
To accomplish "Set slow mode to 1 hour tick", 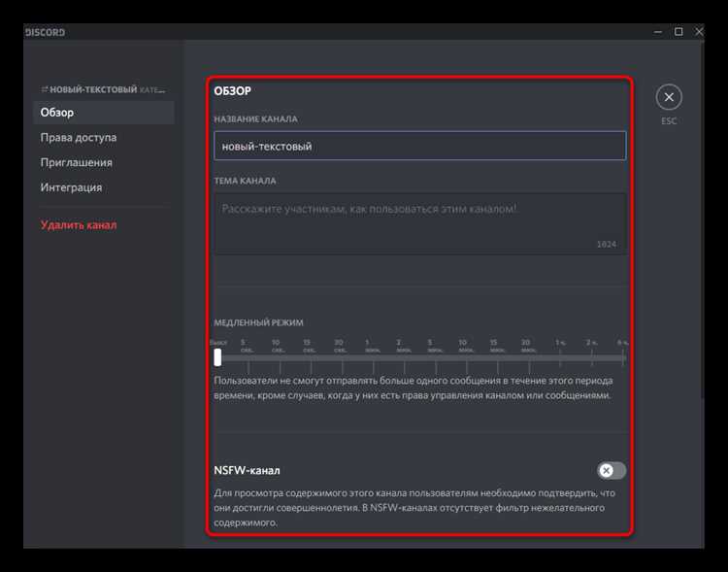I will coord(560,357).
